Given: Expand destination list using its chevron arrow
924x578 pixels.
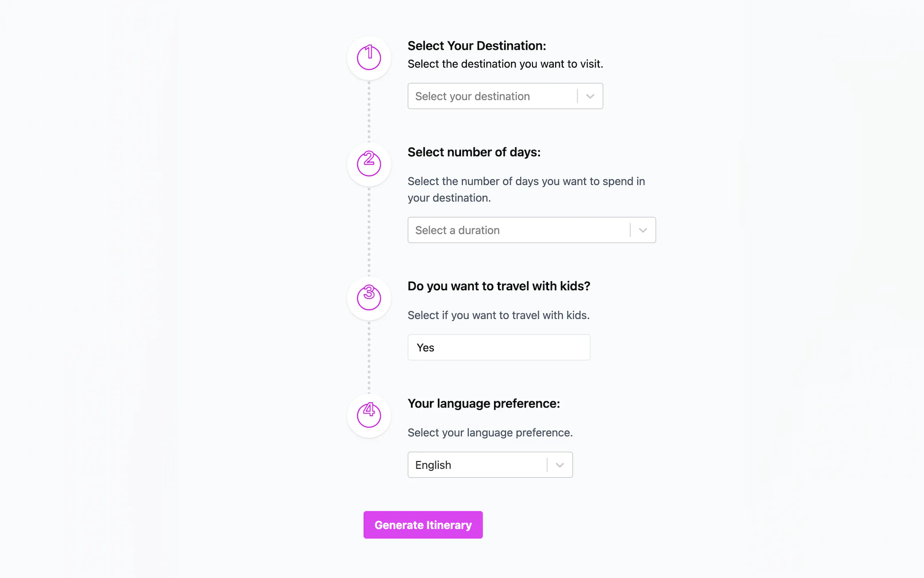Looking at the screenshot, I should pyautogui.click(x=590, y=96).
